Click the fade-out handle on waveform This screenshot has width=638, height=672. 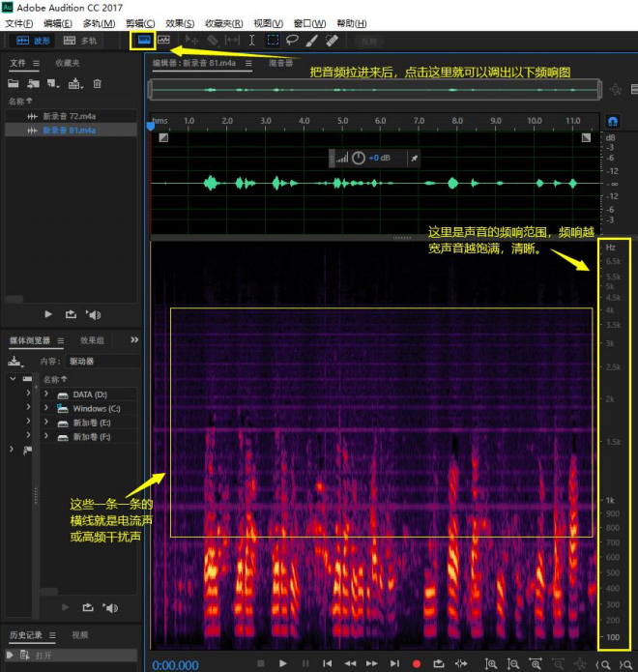point(586,137)
